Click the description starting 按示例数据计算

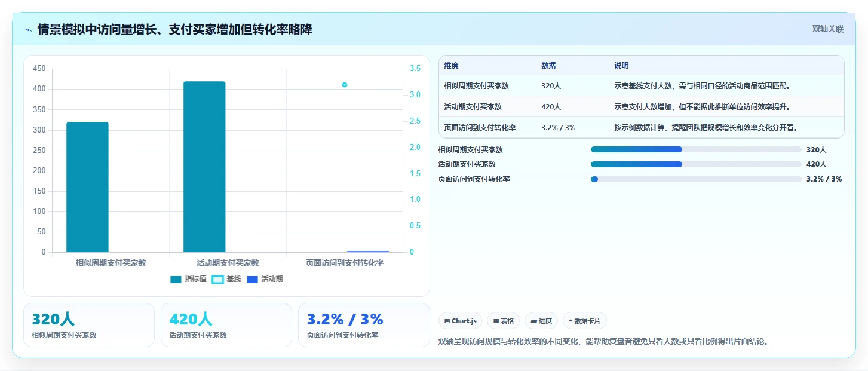[706, 128]
